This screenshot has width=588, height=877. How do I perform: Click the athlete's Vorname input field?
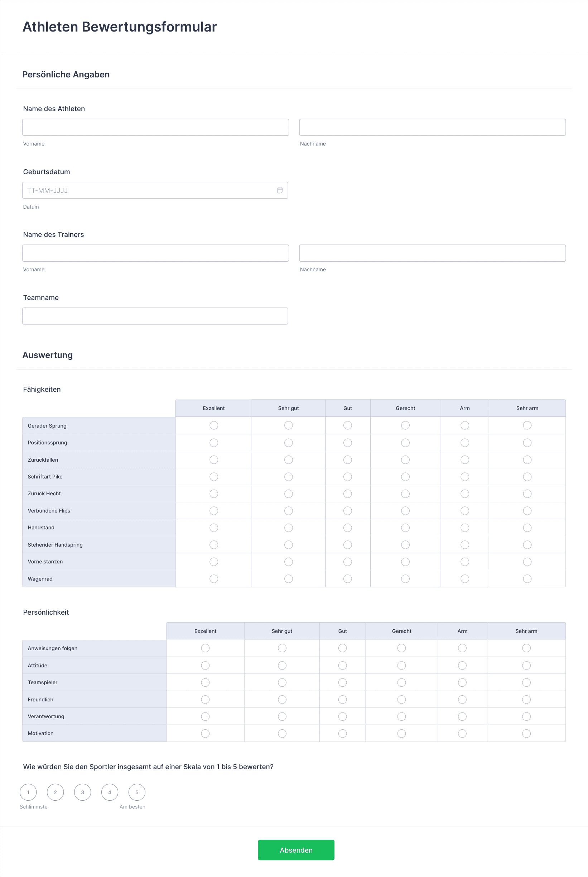pos(155,127)
